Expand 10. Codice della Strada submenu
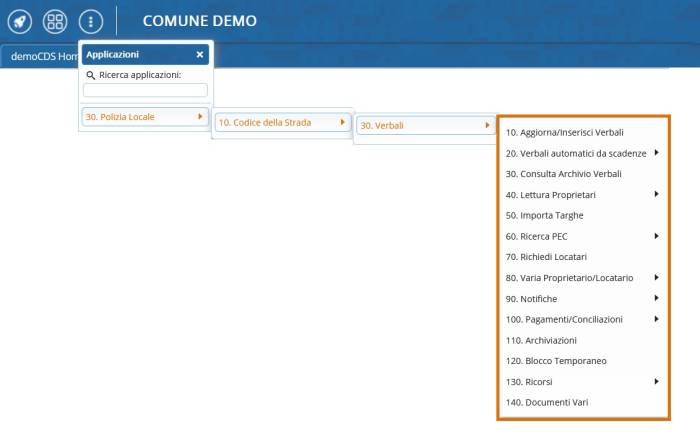This screenshot has height=447, width=700. click(x=282, y=123)
